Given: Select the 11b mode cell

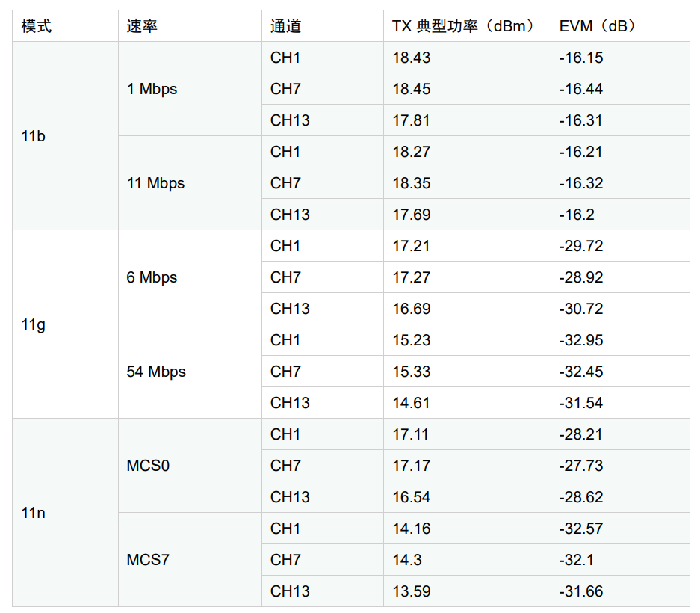Looking at the screenshot, I should click(x=65, y=136).
